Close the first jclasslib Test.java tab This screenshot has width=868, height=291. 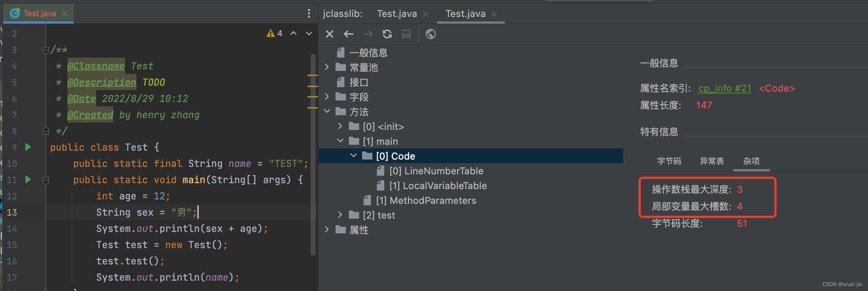click(426, 14)
